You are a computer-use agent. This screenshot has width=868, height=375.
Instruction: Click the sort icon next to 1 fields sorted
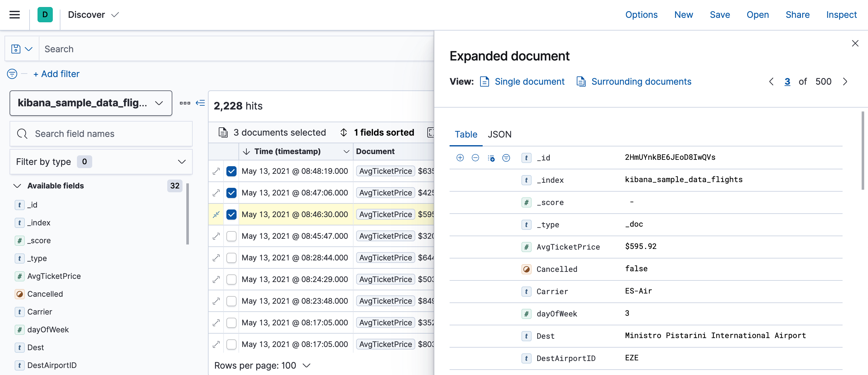tap(343, 132)
